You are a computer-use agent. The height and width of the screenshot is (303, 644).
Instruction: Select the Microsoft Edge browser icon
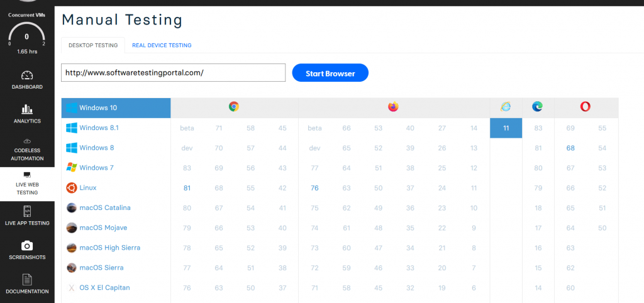(x=537, y=107)
